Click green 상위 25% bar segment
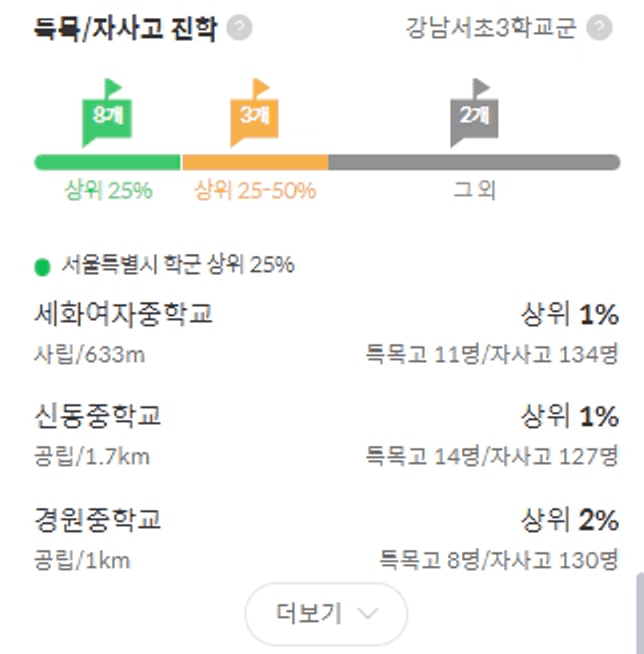This screenshot has height=654, width=644. coord(107,162)
